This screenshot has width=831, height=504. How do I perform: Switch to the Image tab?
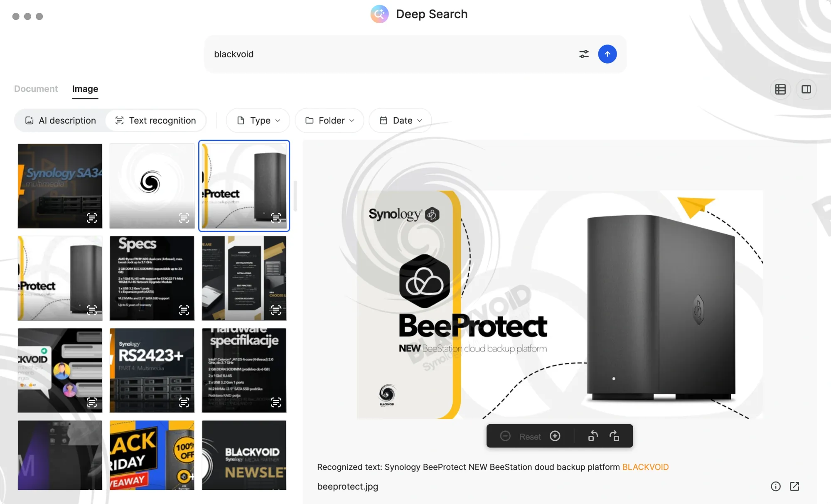point(85,89)
